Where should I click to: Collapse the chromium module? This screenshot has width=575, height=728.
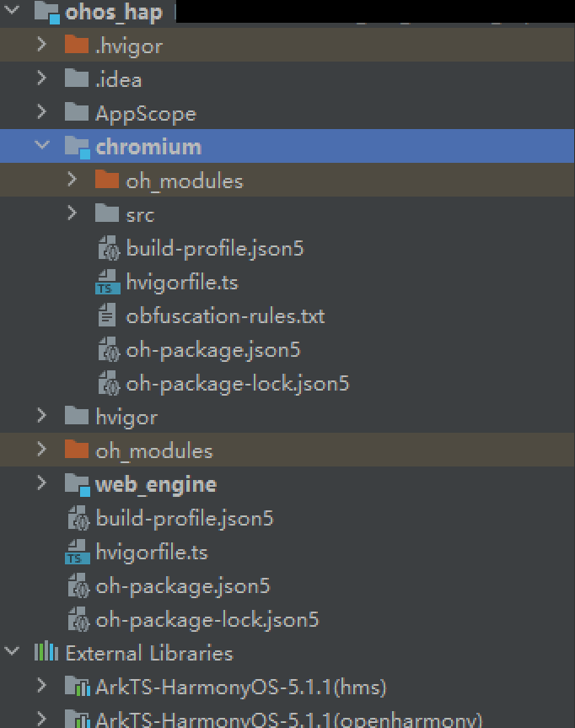(x=41, y=147)
